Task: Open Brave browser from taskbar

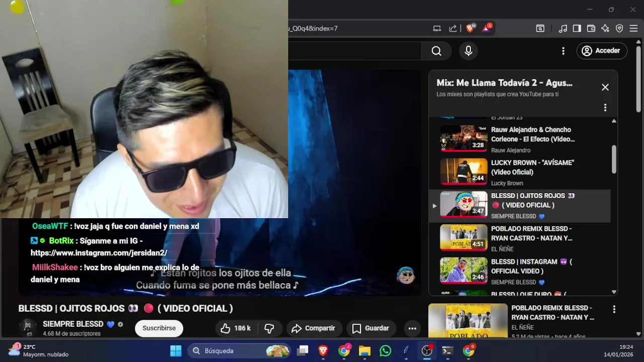Action: click(323, 350)
